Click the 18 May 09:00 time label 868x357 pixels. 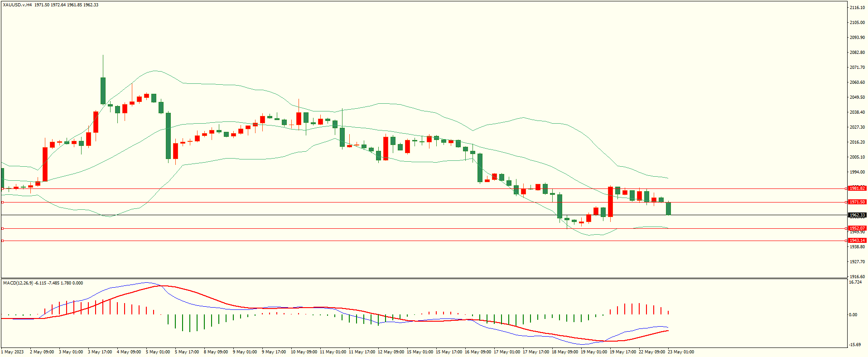point(565,352)
